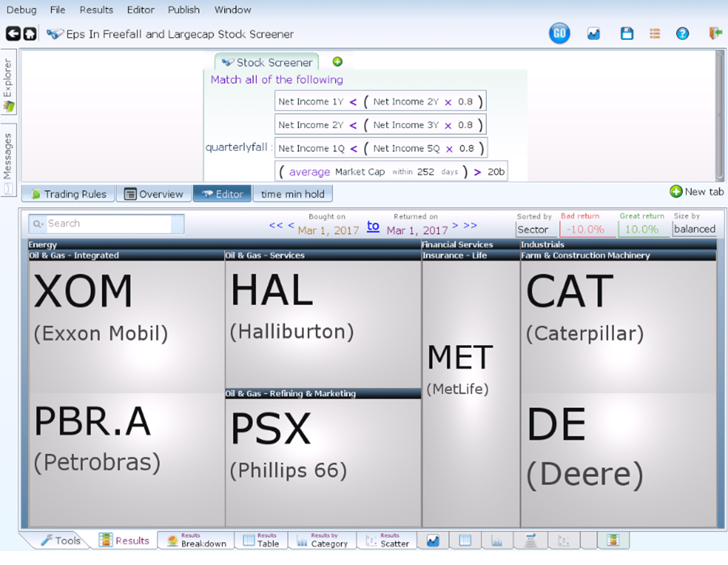Select the Editor tab
The image size is (728, 565).
[222, 194]
